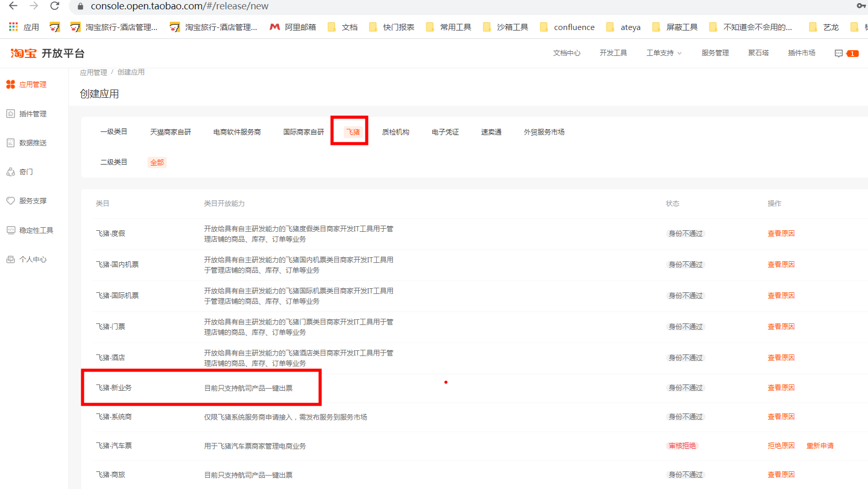Click the 身份不通过 status for 飞猪-门票

coord(685,327)
